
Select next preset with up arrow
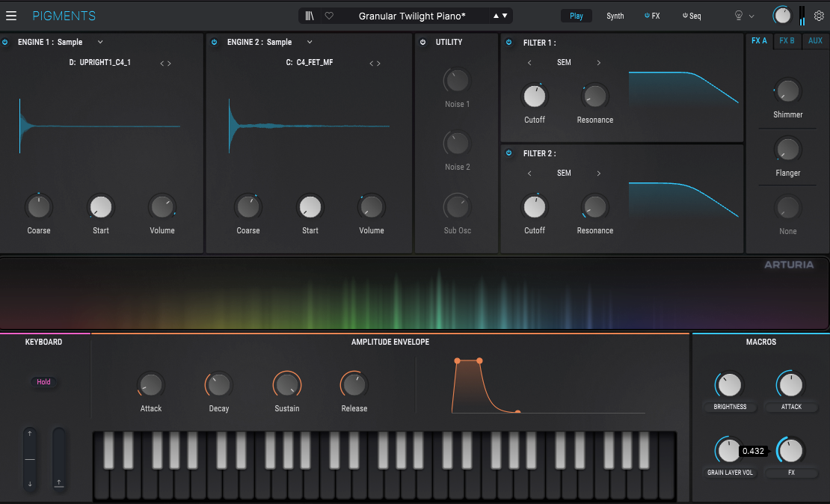(x=496, y=16)
